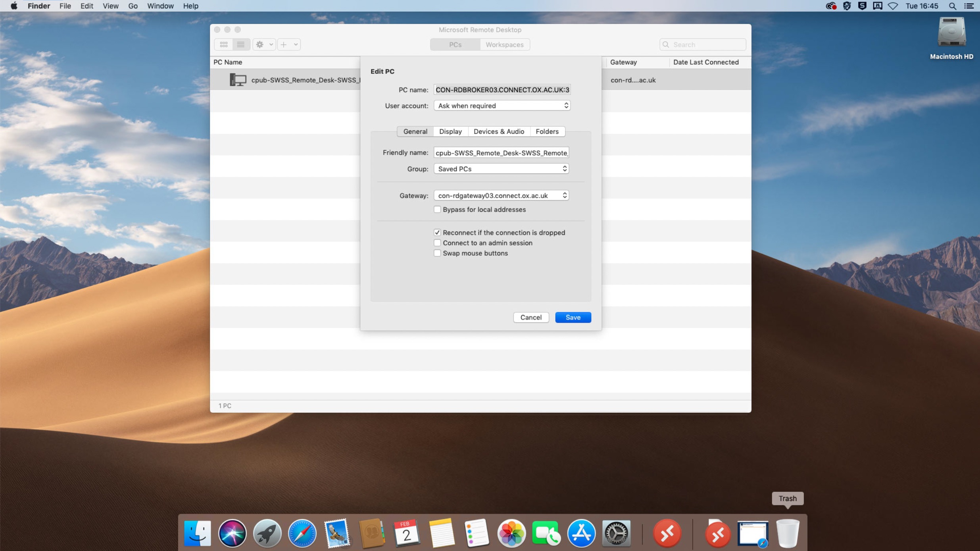Open FaceTime from the Dock
Viewport: 980px width, 551px height.
click(x=546, y=533)
